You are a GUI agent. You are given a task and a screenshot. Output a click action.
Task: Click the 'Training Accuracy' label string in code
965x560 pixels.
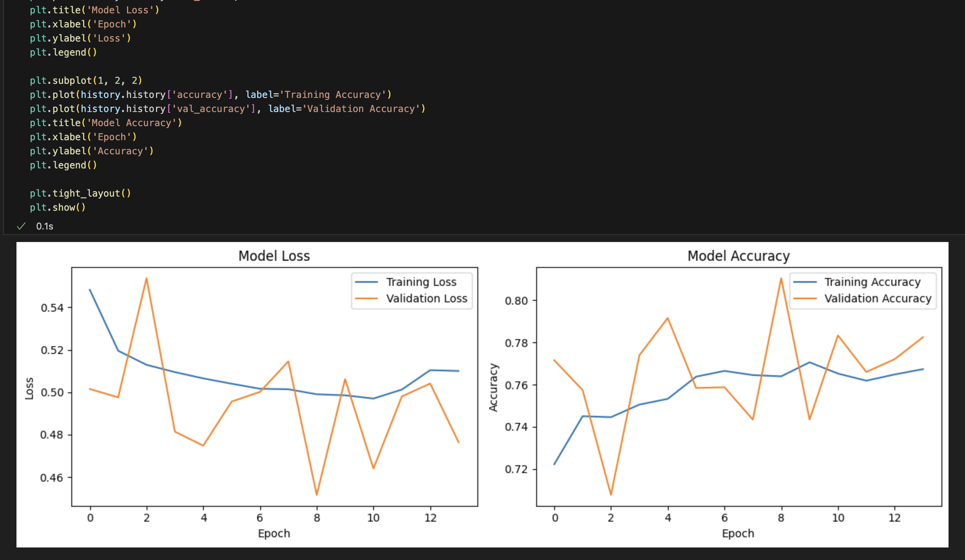(x=333, y=94)
